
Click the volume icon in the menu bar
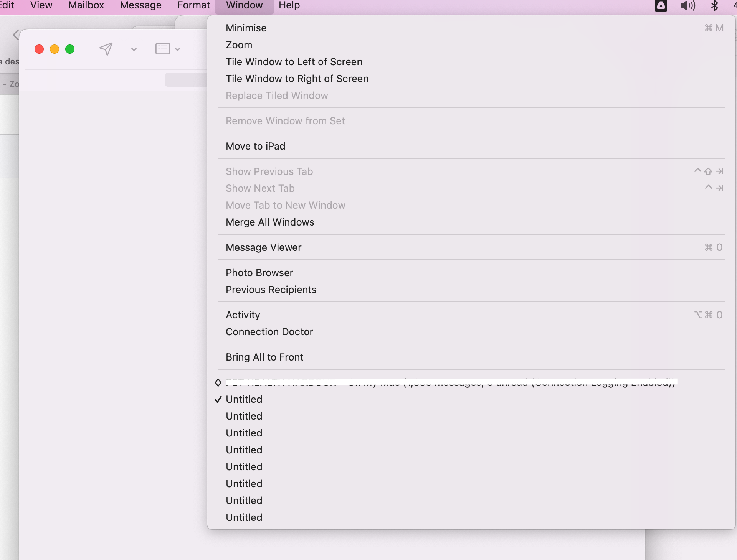click(x=687, y=6)
